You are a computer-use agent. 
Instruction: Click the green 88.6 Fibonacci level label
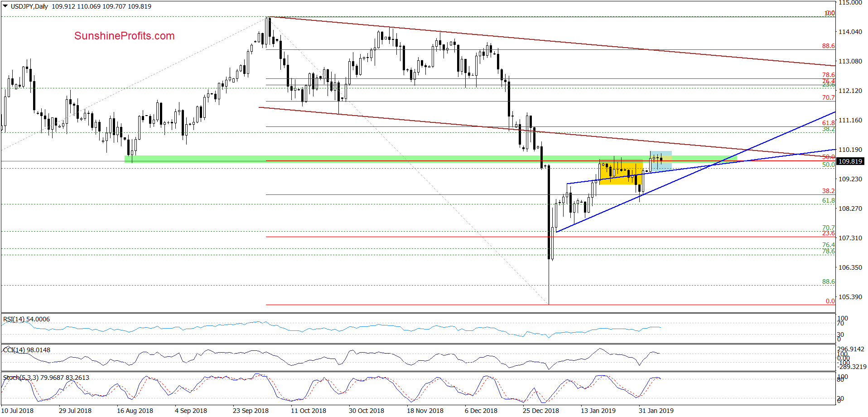pos(829,281)
